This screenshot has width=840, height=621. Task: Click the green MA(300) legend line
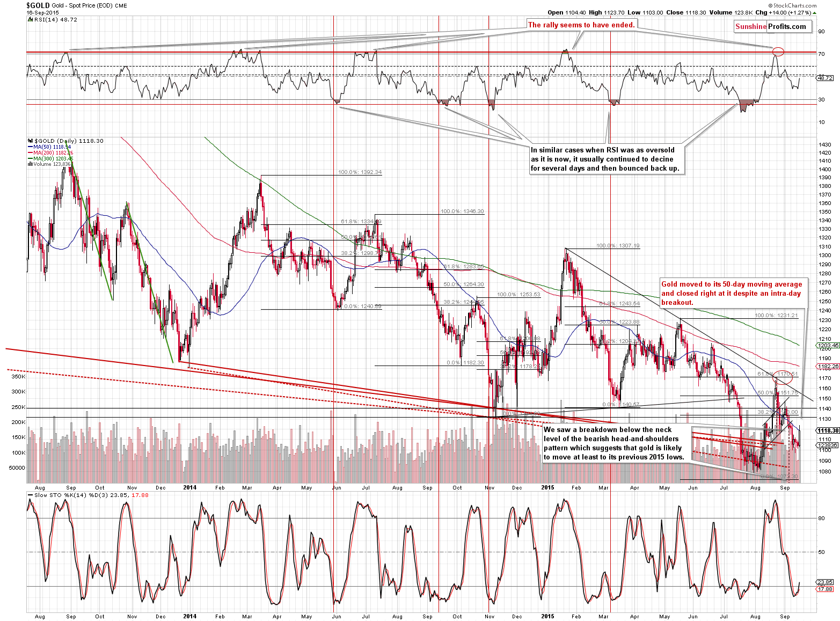30,158
